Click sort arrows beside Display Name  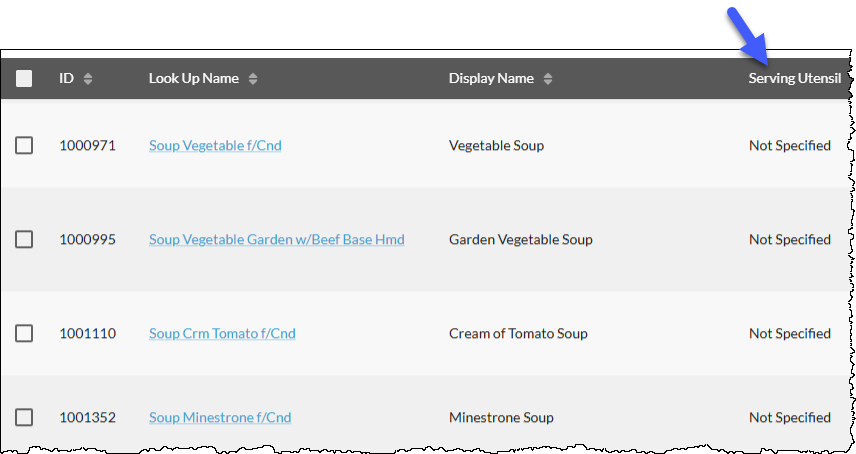(x=548, y=79)
